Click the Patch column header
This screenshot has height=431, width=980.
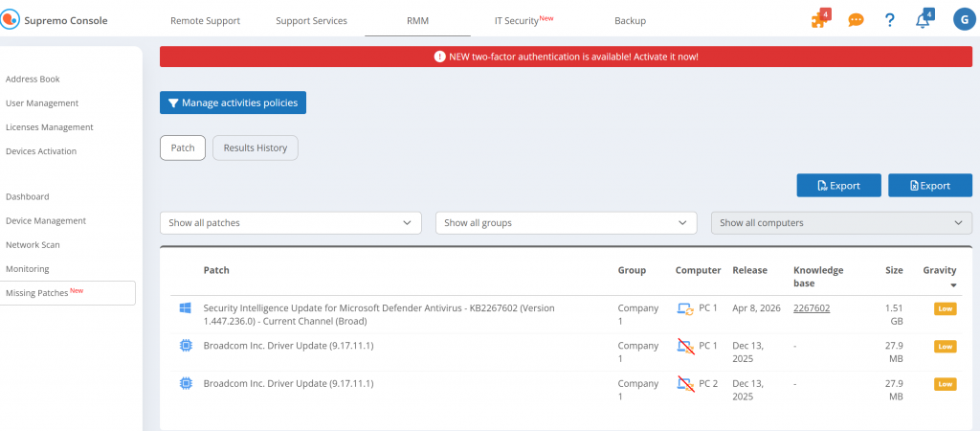[216, 270]
